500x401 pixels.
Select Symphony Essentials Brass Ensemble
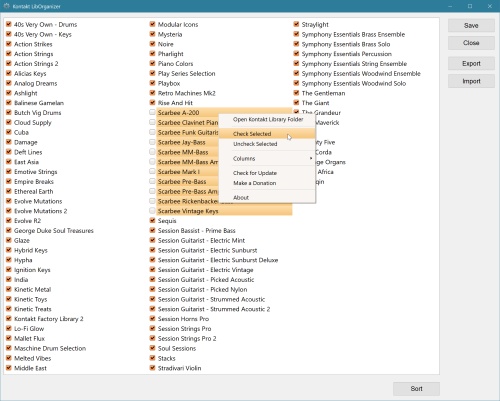(x=353, y=34)
